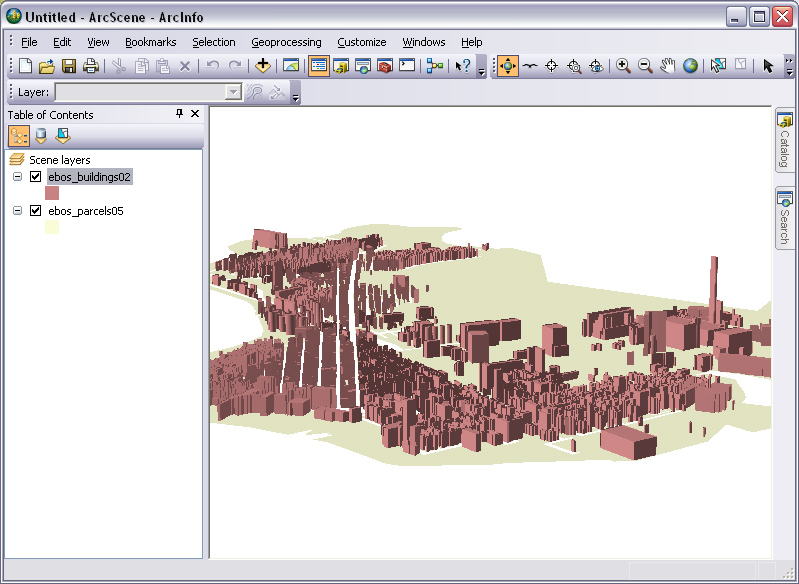Open the Geoprocessing menu
The width and height of the screenshot is (799, 584).
[286, 42]
